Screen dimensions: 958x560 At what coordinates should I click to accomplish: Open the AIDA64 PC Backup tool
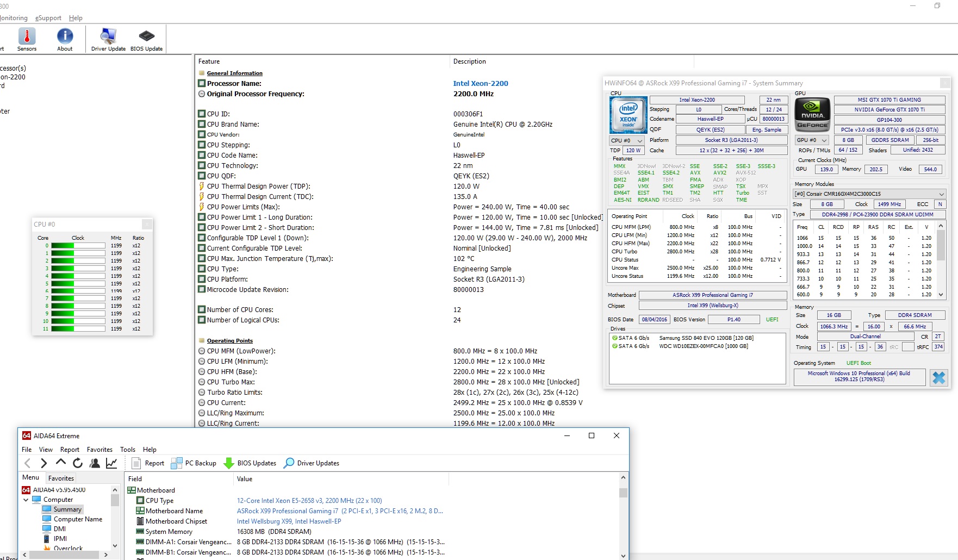[x=194, y=463]
